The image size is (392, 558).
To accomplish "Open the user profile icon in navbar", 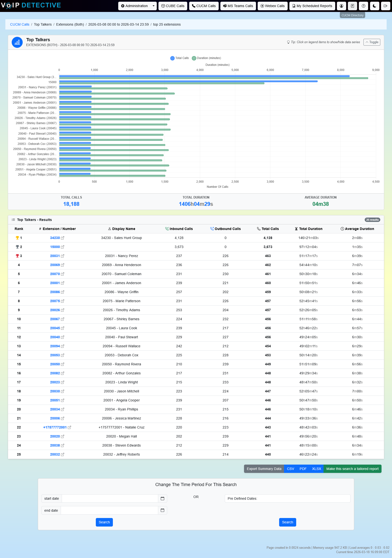I will 342,6.
